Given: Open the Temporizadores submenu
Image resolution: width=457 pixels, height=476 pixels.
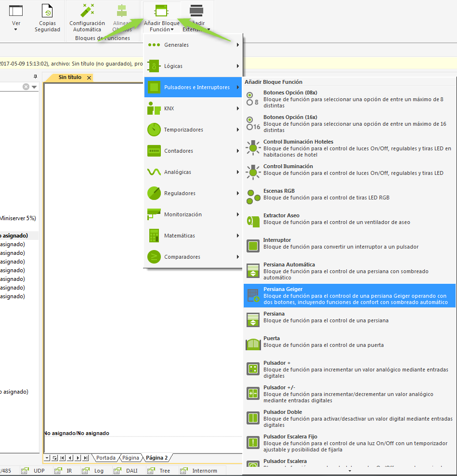Looking at the screenshot, I should [x=193, y=130].
